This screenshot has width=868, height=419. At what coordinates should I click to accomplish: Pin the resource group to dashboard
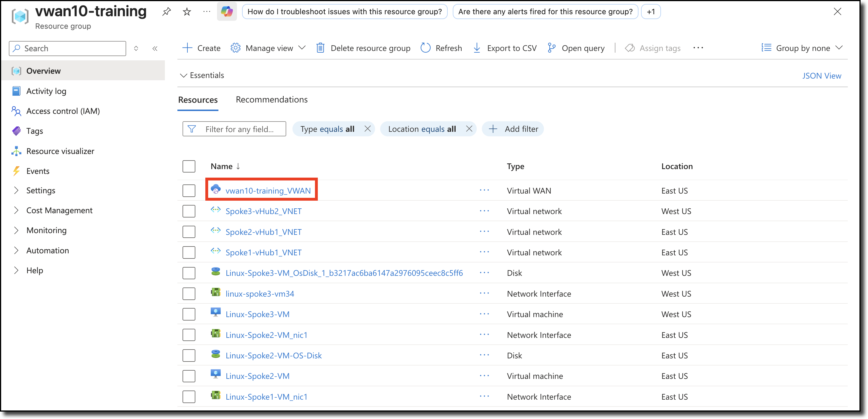click(167, 12)
